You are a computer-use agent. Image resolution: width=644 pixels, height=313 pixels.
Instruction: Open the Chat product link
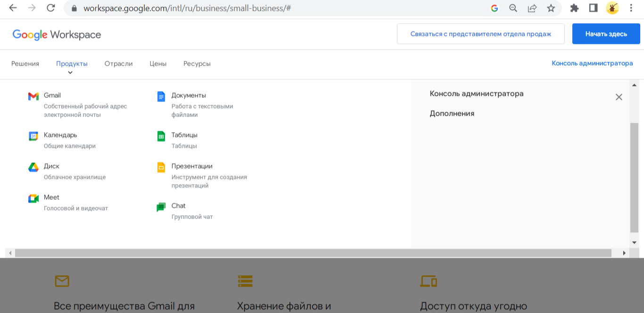coord(179,206)
